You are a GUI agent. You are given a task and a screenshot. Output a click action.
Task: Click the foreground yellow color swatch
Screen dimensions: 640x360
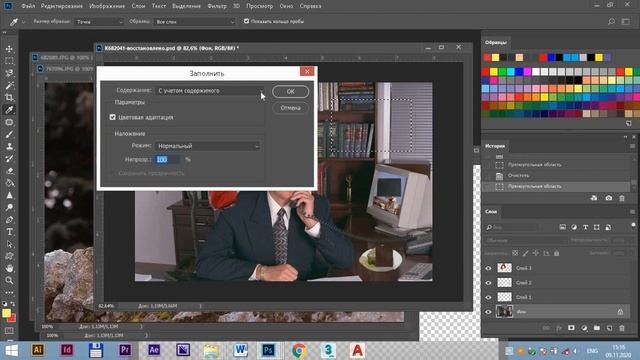click(6, 313)
